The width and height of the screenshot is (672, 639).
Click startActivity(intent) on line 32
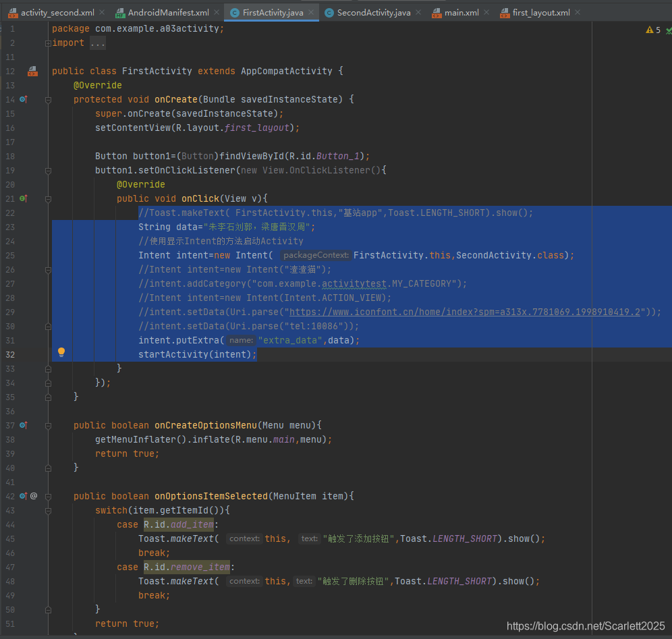[x=198, y=354]
